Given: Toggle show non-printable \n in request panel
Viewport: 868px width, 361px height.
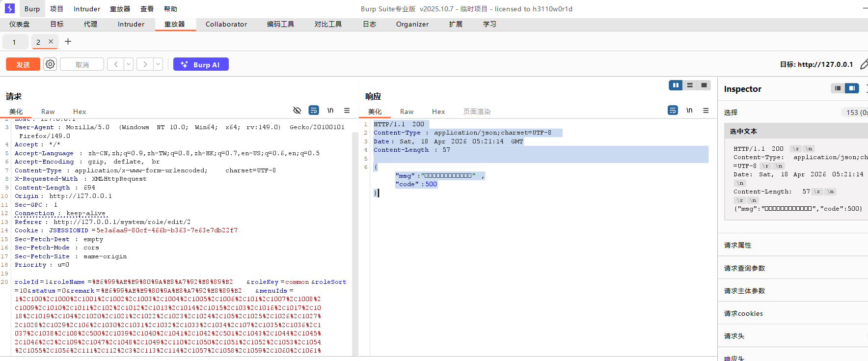Looking at the screenshot, I should 330,111.
